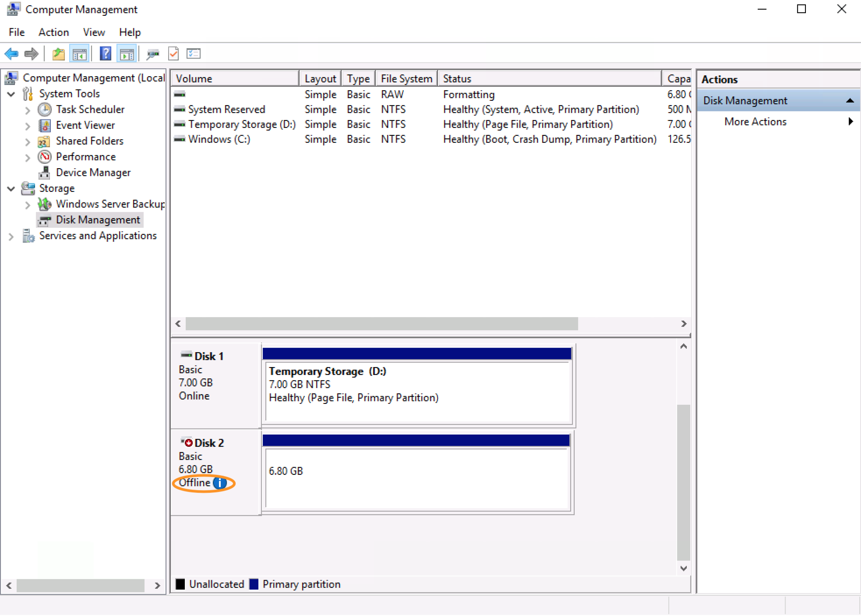Select Device Manager in the tree
This screenshot has height=616, width=861.
(x=93, y=173)
